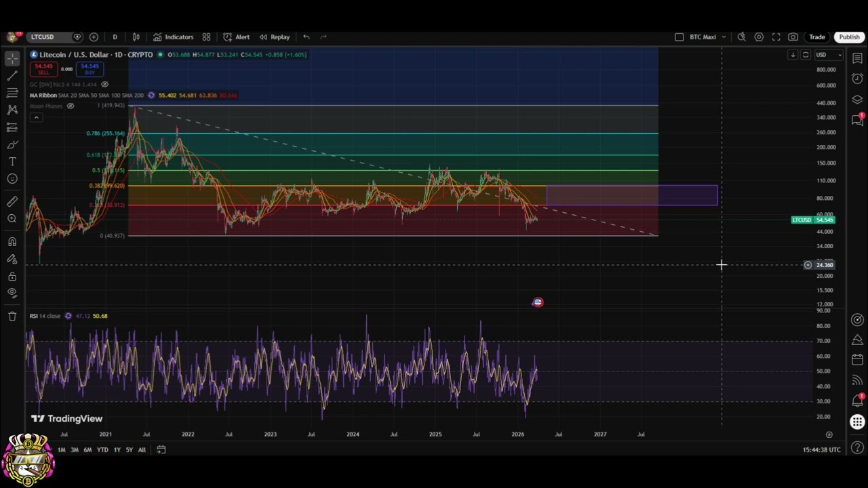Enter fullscreen mode

(x=776, y=37)
